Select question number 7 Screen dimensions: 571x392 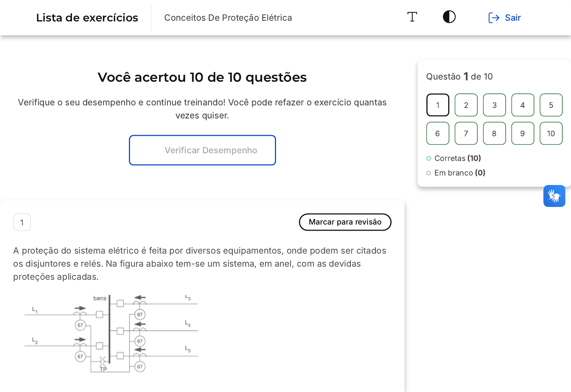[x=466, y=133]
